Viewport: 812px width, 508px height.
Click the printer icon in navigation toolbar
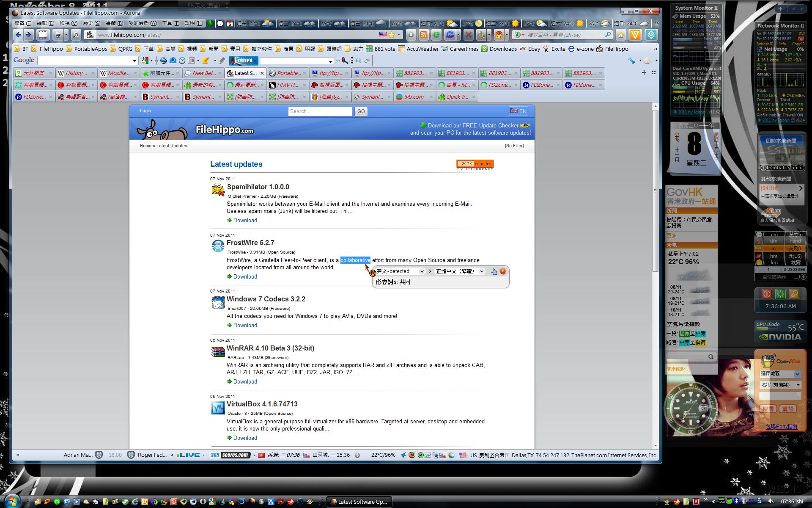pyautogui.click(x=58, y=35)
